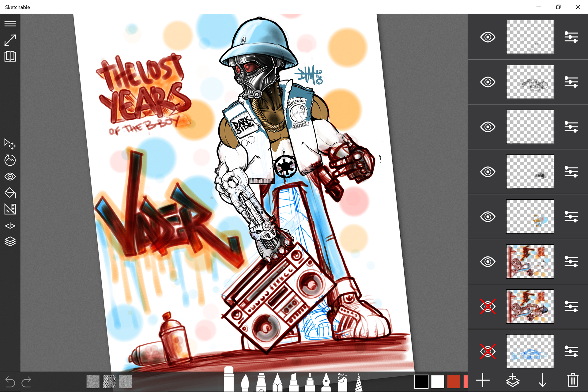Select the felt marker tool
Image resolution: width=588 pixels, height=392 pixels.
click(261, 382)
